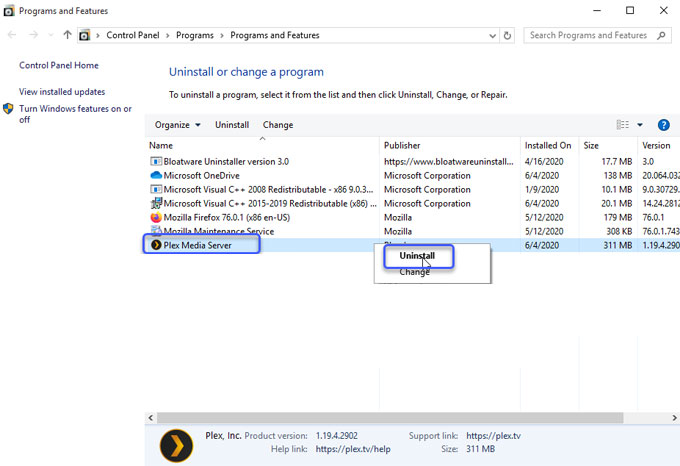Minimize the Programs and Features window

[x=597, y=10]
